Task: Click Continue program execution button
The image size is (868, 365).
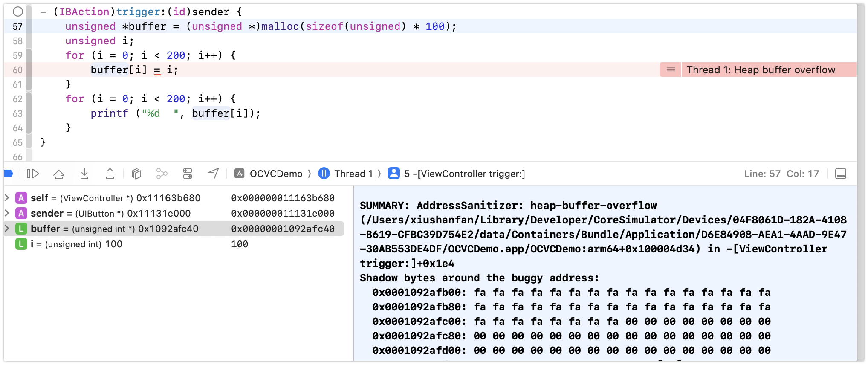Action: 33,174
